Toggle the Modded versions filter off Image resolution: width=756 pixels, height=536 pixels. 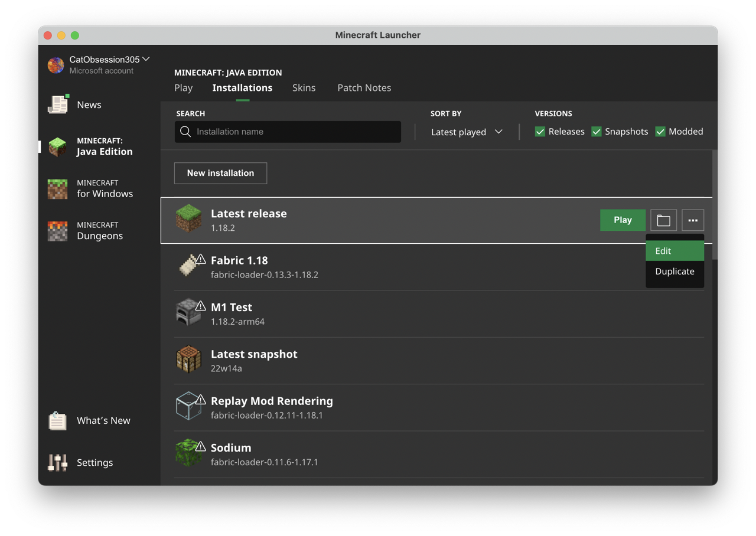660,132
